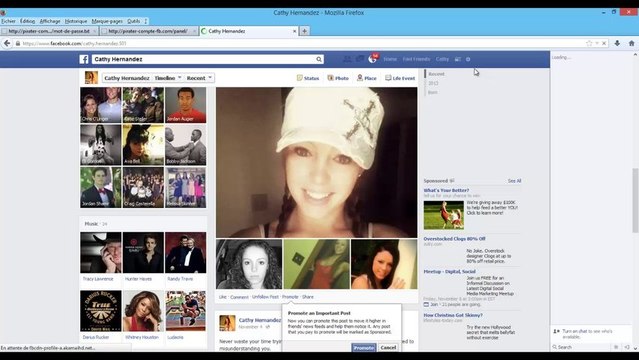Screen dimensions: 639x360
Task: Open the Outils menu
Action: 133,21
